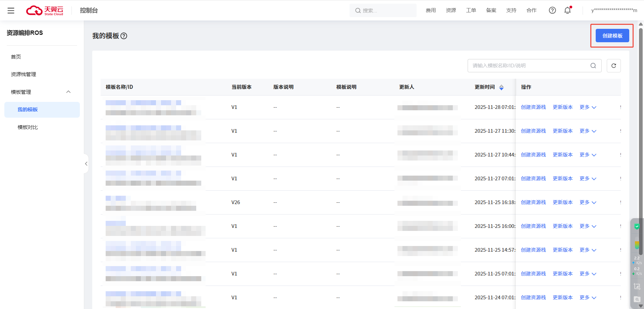644x309 pixels.
Task: Click 更新版本 for the V26 template
Action: pos(562,202)
